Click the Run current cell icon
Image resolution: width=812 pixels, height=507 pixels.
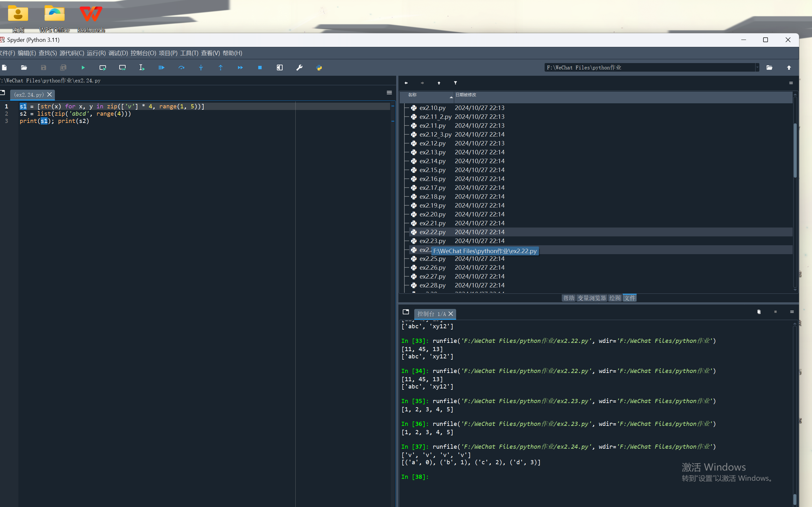tap(103, 68)
